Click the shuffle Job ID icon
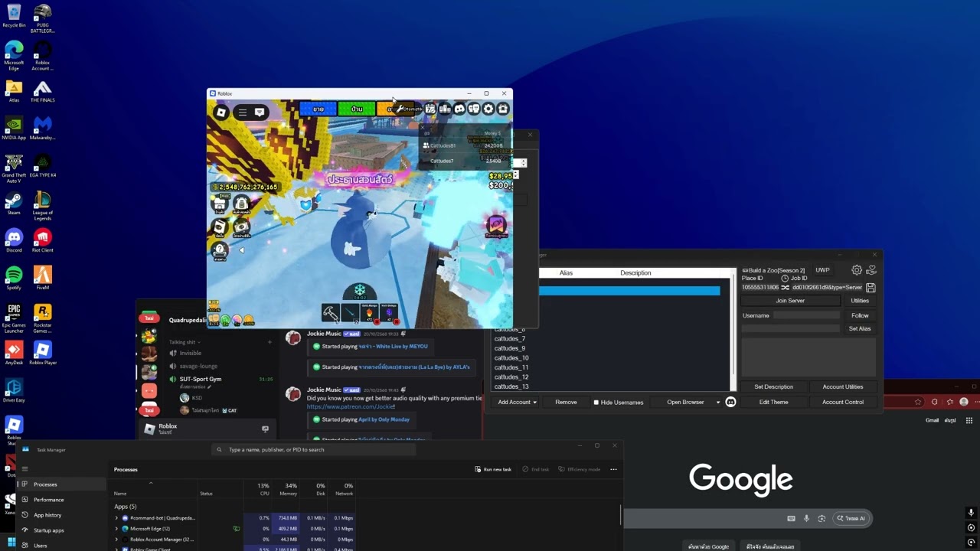 coord(785,287)
